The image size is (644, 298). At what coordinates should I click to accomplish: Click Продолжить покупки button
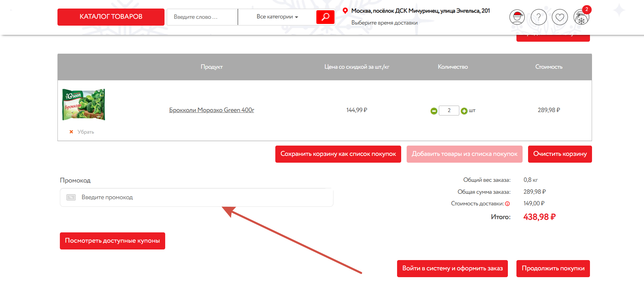pos(553,269)
